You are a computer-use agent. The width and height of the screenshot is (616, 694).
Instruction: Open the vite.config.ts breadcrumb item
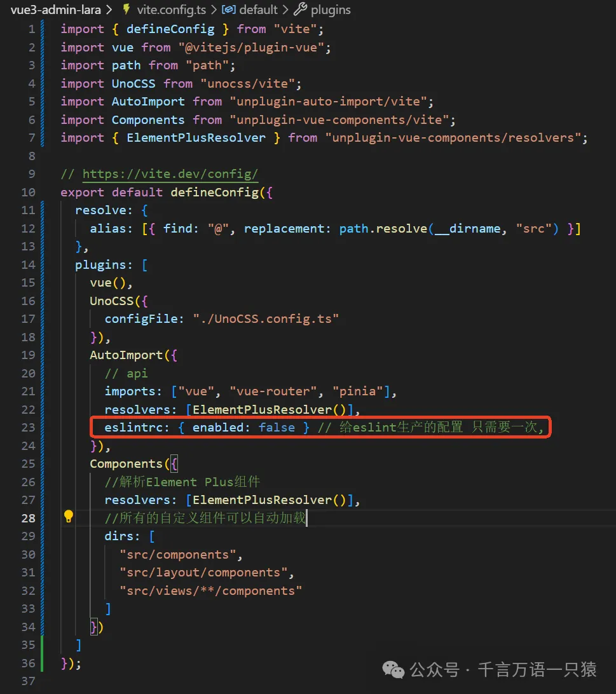pyautogui.click(x=171, y=10)
